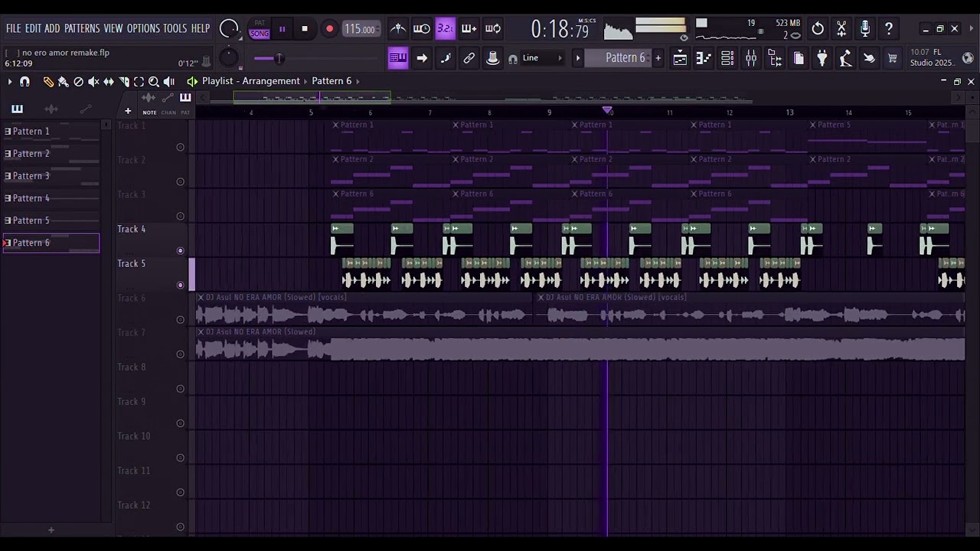Screen dimensions: 980x551
Task: Mute Track 7 with its circle toggle
Action: (x=181, y=354)
